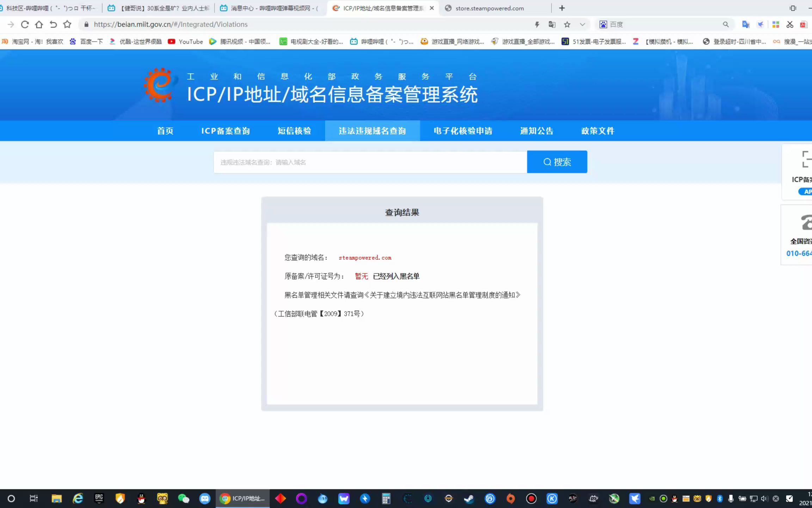The height and width of the screenshot is (508, 812).
Task: Open the 政策文件 navigation item
Action: (598, 131)
